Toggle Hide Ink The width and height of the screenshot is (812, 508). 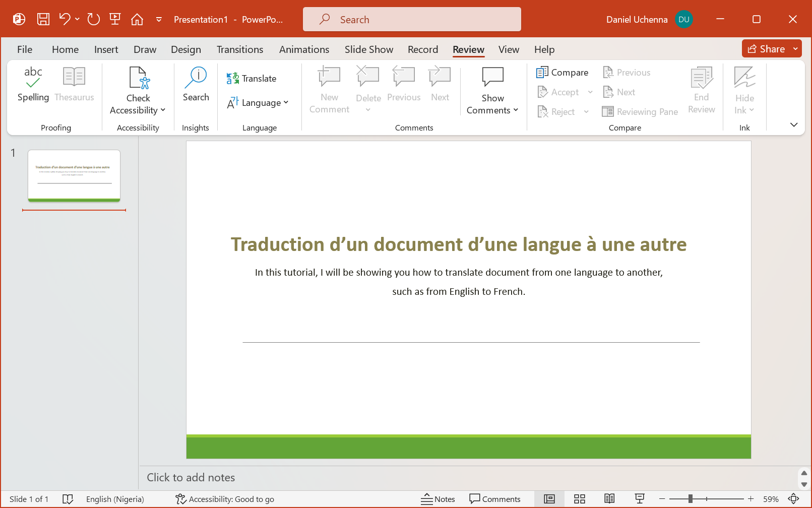744,91
